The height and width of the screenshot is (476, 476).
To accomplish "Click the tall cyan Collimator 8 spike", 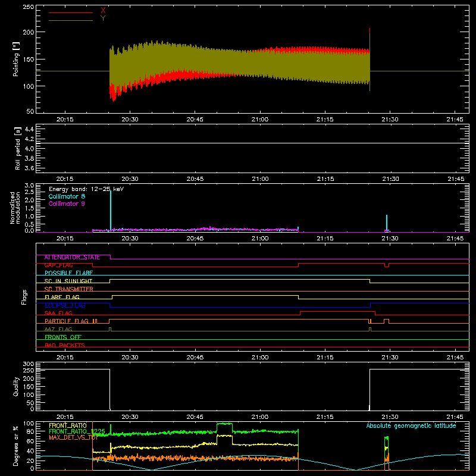I will click(x=111, y=209).
